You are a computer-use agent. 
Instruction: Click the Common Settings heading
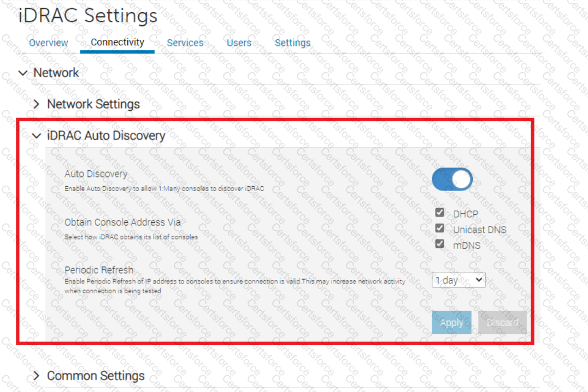coord(96,376)
